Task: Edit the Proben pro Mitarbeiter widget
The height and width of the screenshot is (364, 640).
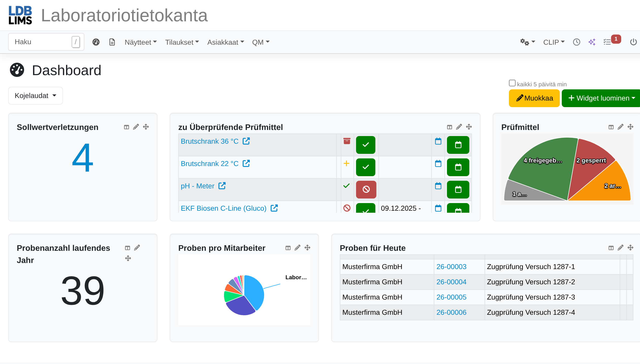Action: (298, 247)
